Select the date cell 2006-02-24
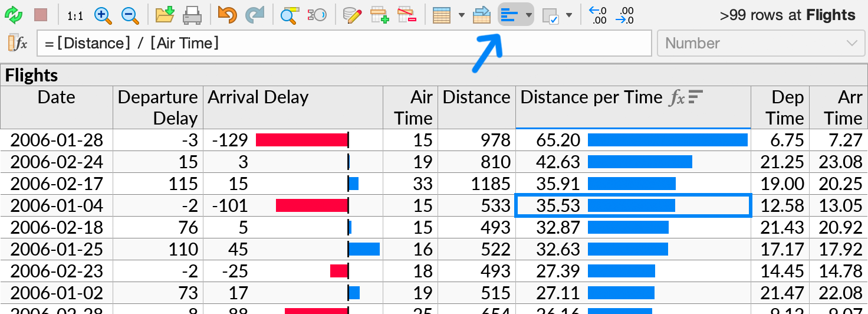 [x=57, y=162]
